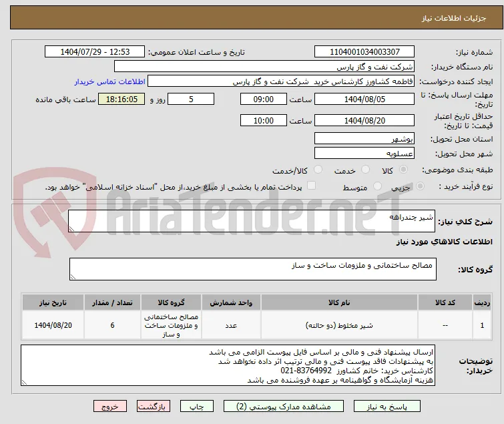
Task: Select the کالا radio button
Action: point(403,170)
